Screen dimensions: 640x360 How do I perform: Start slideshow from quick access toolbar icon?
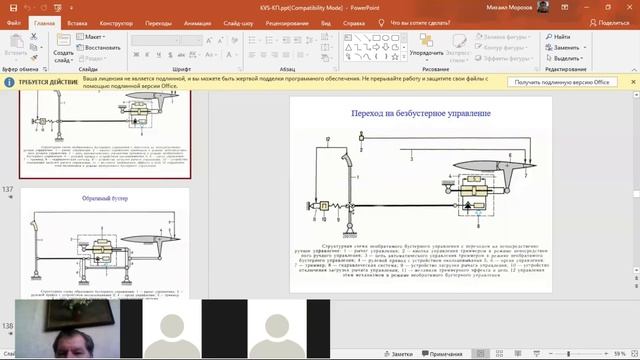click(x=58, y=8)
